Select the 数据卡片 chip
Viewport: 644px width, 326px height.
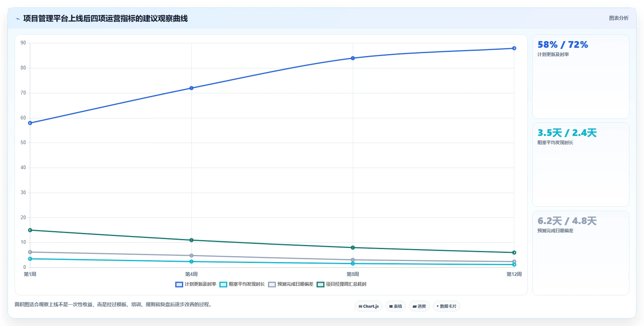[446, 306]
